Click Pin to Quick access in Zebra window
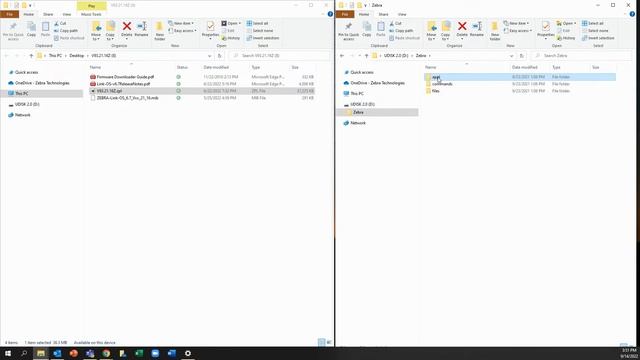 (349, 31)
